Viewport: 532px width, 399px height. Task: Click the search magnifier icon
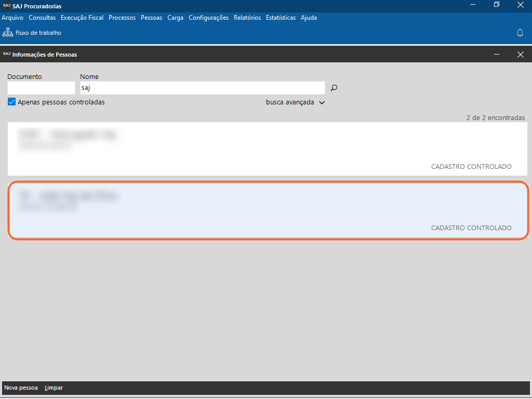click(334, 88)
